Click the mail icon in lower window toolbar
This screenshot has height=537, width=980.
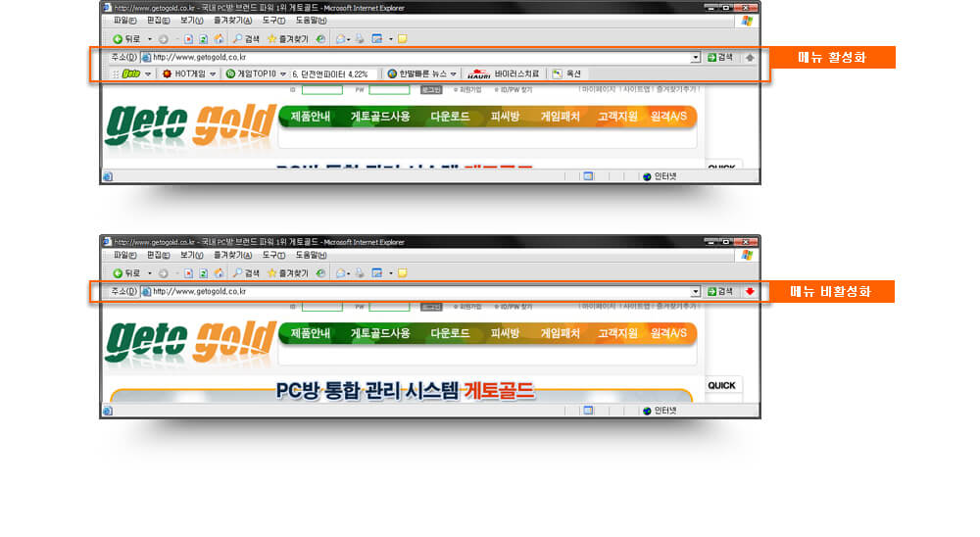coord(341,273)
